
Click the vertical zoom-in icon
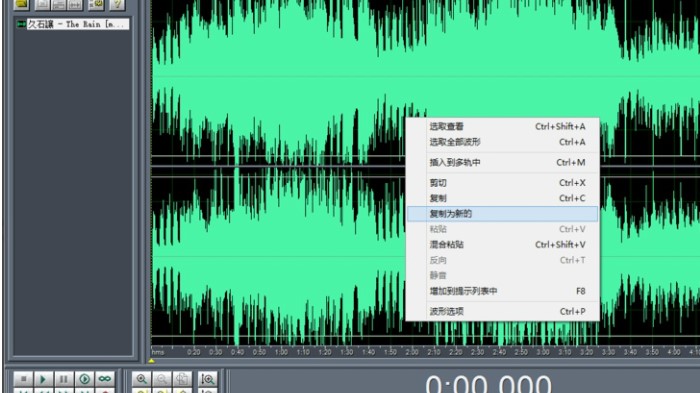[x=208, y=379]
